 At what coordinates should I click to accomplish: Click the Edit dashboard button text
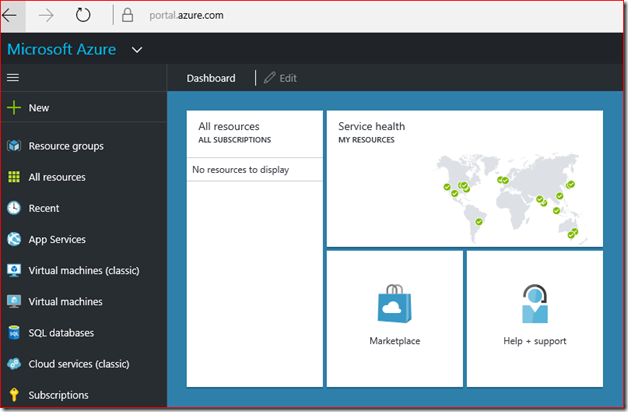pyautogui.click(x=288, y=78)
